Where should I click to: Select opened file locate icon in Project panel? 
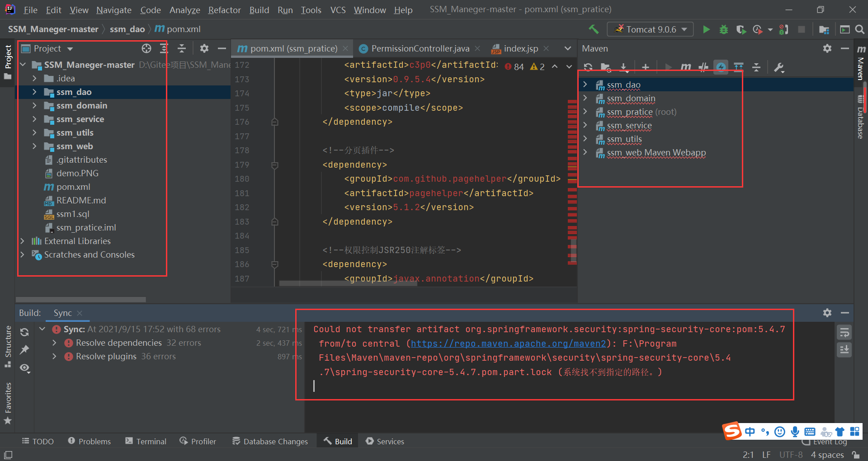tap(146, 48)
